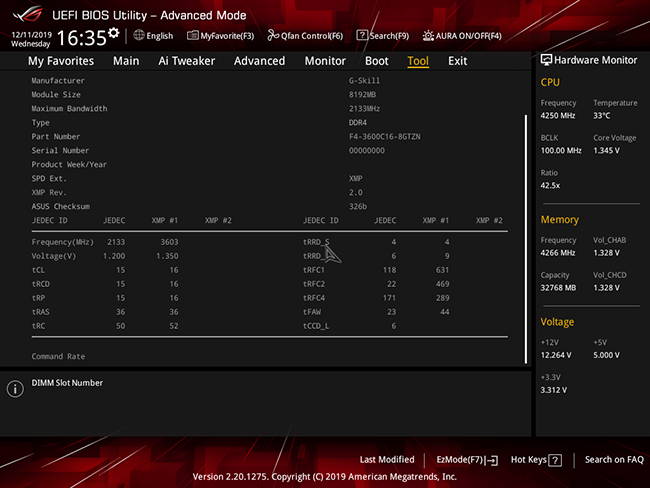Viewport: 650px width, 488px height.
Task: Click the ROG logo icon
Action: [x=27, y=14]
